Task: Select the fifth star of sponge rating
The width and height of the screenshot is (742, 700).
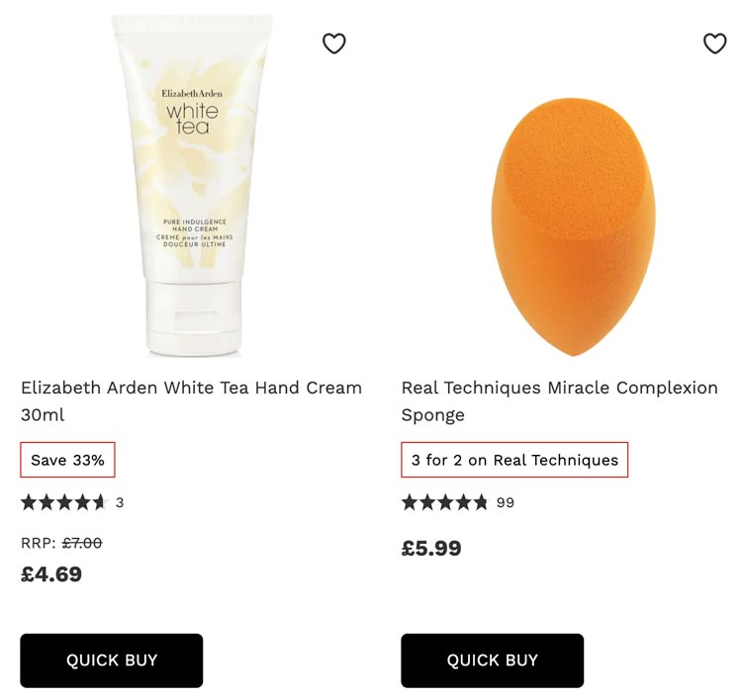Action: tap(480, 502)
